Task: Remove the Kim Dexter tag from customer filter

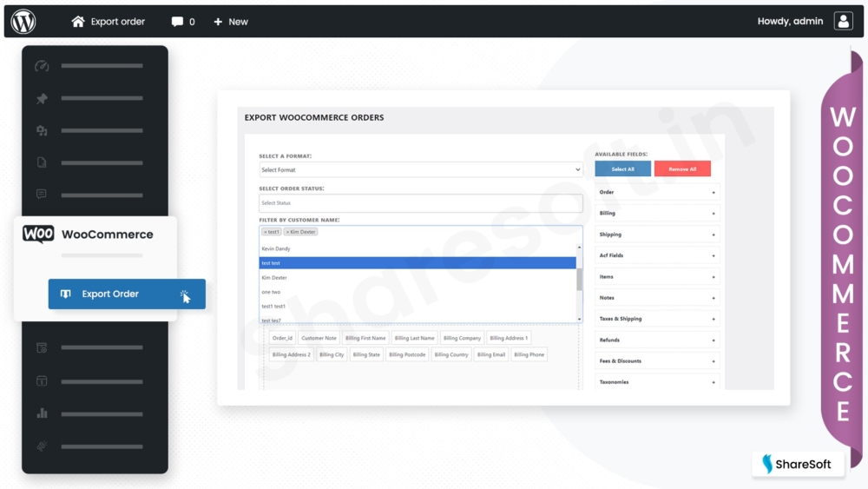Action: click(x=287, y=232)
